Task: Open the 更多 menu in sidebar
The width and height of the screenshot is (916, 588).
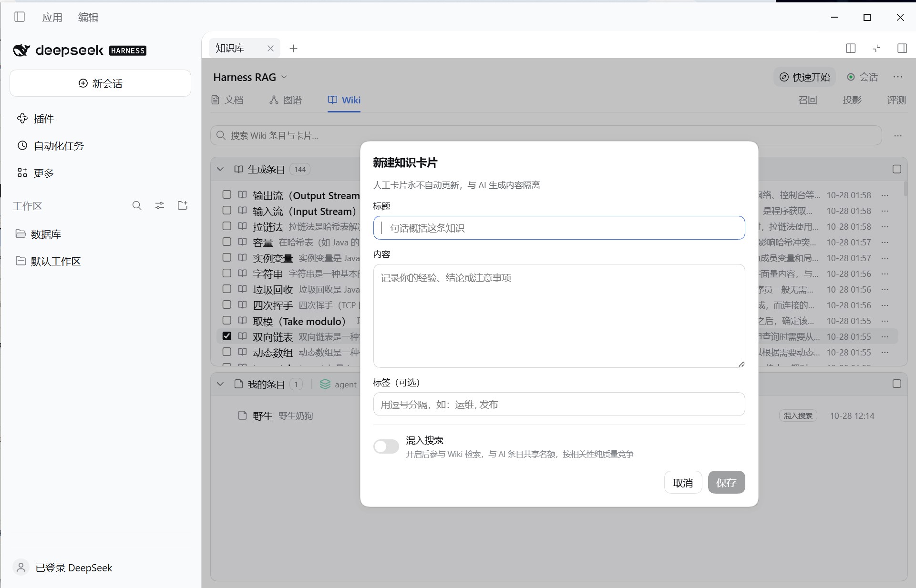Action: coord(36,173)
